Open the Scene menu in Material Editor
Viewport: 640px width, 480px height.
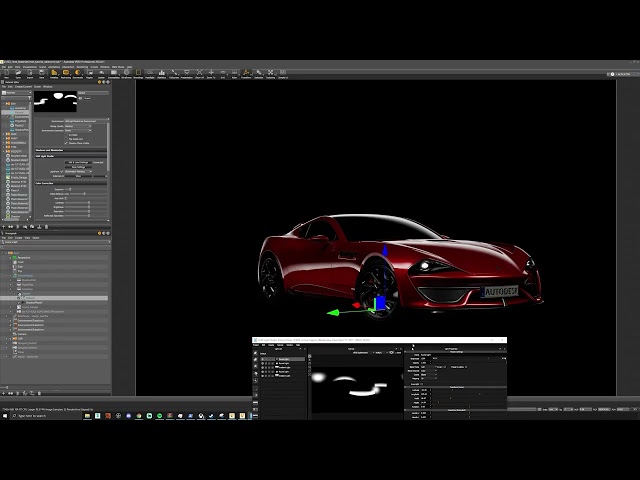tap(37, 87)
